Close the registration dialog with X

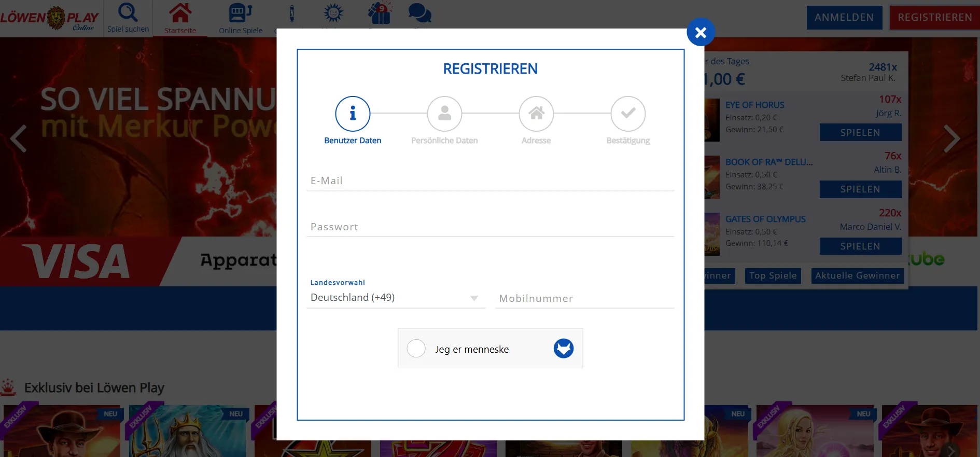click(x=701, y=33)
